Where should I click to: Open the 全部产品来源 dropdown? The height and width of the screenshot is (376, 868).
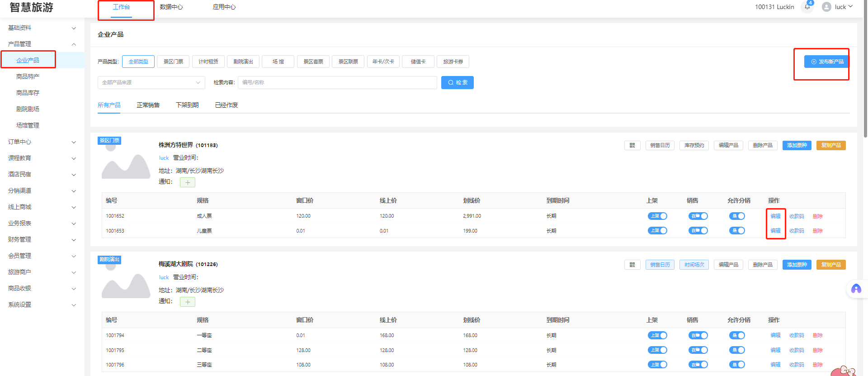tap(151, 82)
